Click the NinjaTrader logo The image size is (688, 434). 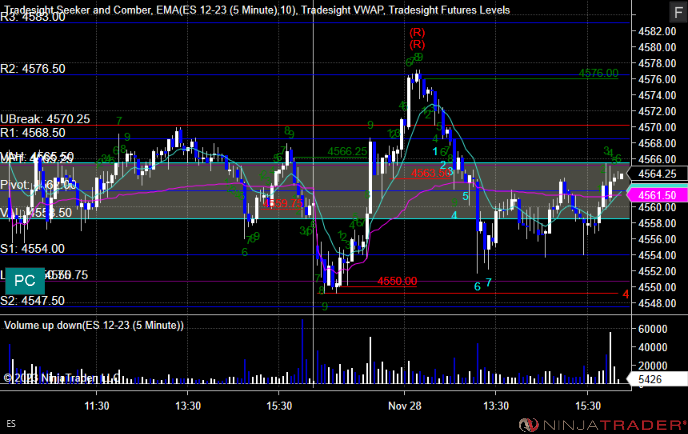[602, 424]
